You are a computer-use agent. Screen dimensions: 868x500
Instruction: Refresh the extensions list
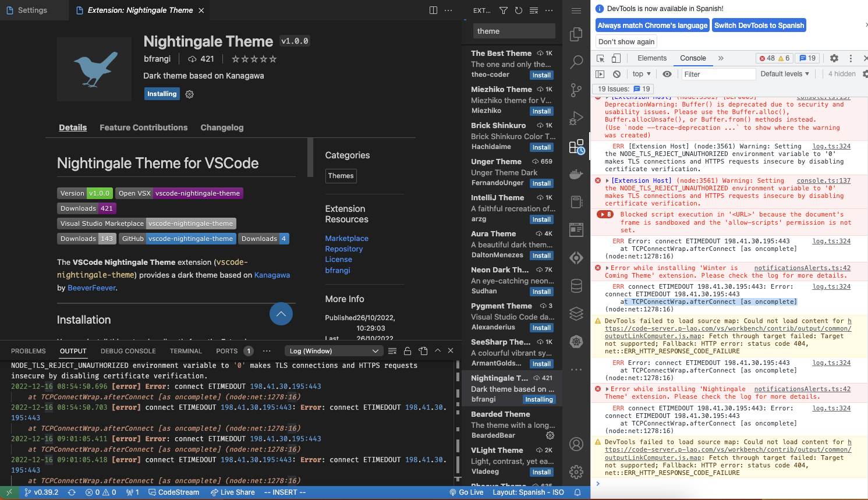[x=519, y=10]
